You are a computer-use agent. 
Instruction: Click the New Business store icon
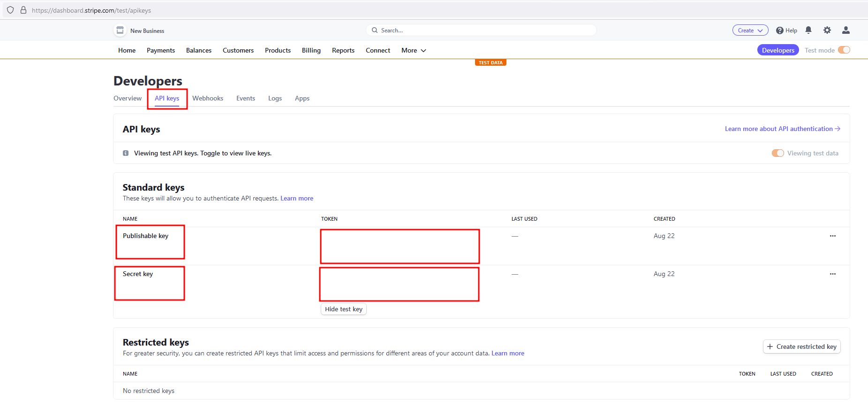[120, 31]
